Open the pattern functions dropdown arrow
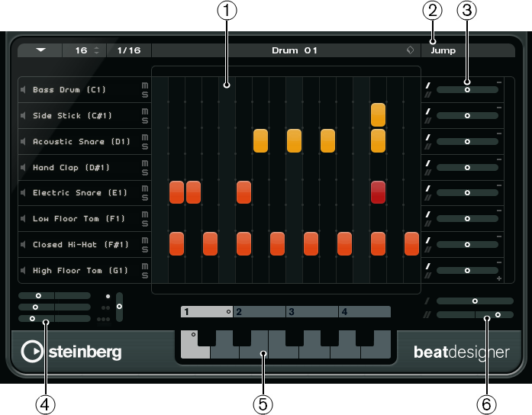 point(40,50)
